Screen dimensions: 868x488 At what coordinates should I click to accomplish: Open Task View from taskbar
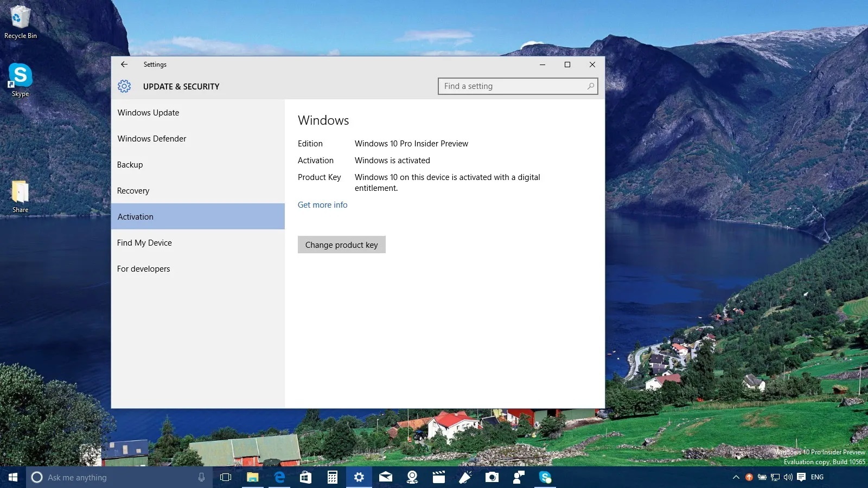(226, 477)
